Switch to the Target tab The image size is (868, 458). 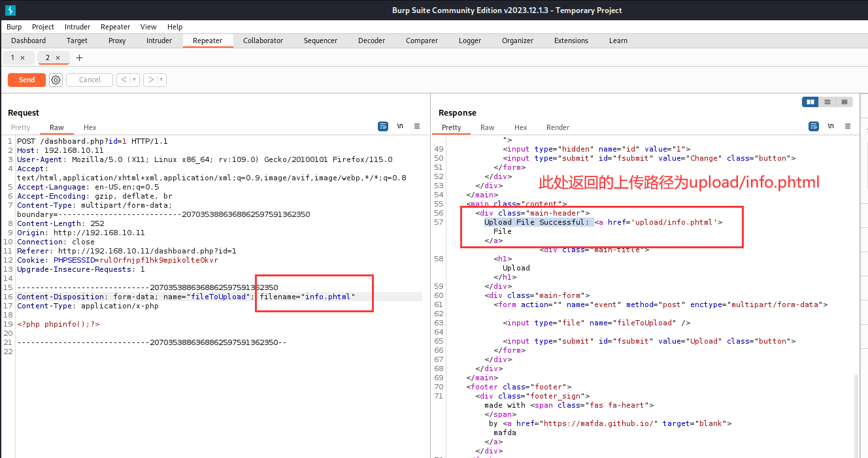[77, 41]
